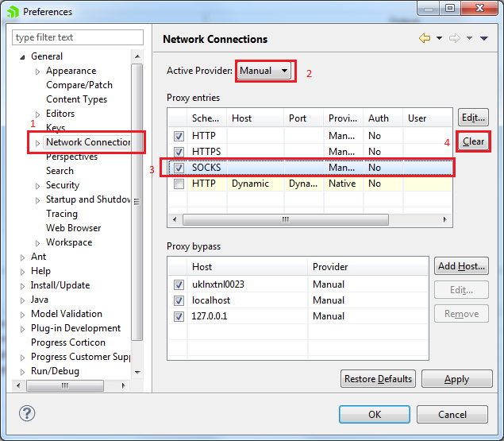Sort proxy entries by Host column header

point(256,118)
